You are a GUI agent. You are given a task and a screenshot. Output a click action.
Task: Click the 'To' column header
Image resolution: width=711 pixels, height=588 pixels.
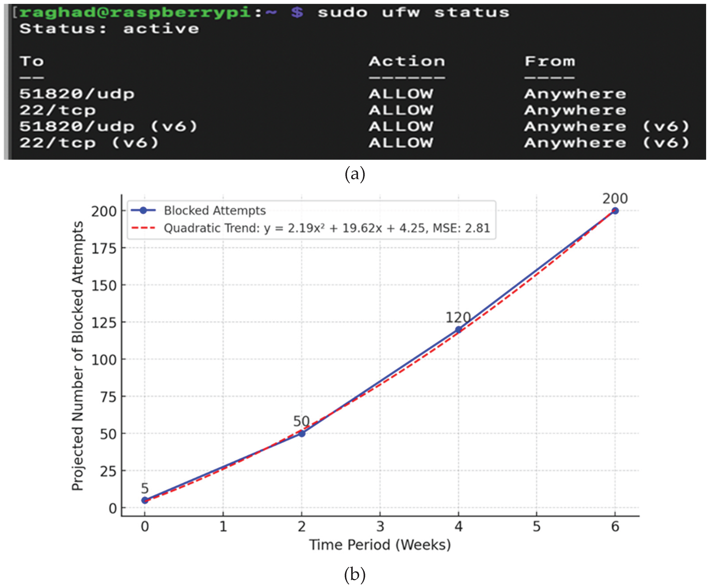(32, 61)
